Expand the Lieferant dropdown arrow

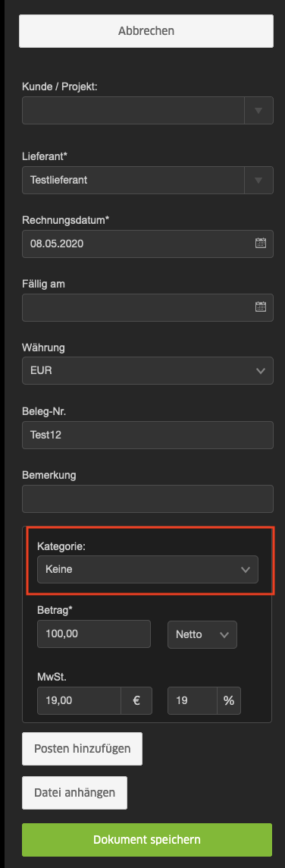pos(258,180)
